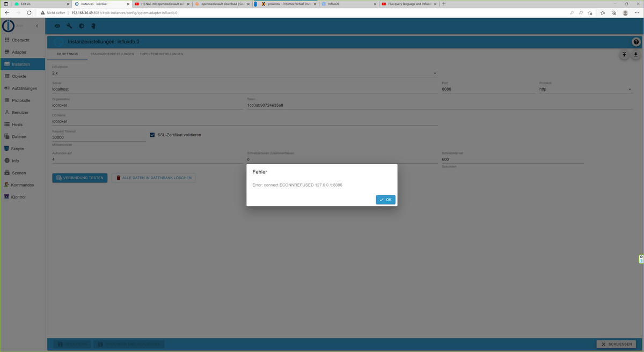The width and height of the screenshot is (644, 352).
Task: Click the DB Name input field
Action: pyautogui.click(x=245, y=121)
